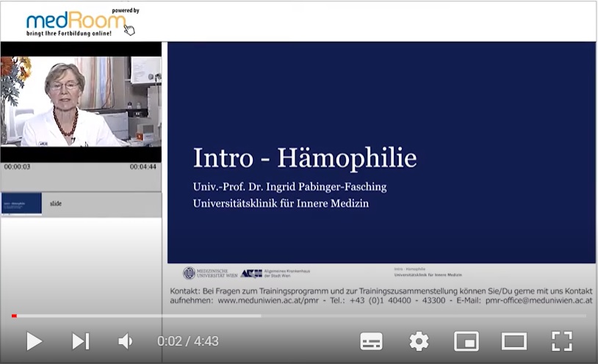
Task: Switch to miniplayer mode
Action: pos(466,341)
